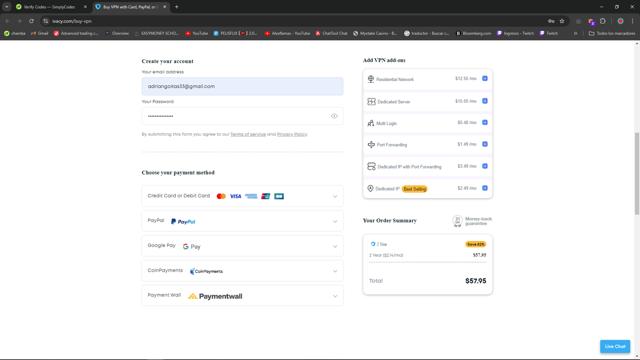Click the email address input field
The image size is (640, 360).
242,87
